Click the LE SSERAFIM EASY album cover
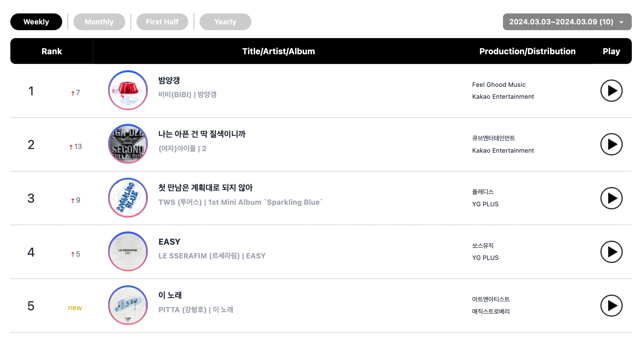The height and width of the screenshot is (337, 644). pos(128,251)
